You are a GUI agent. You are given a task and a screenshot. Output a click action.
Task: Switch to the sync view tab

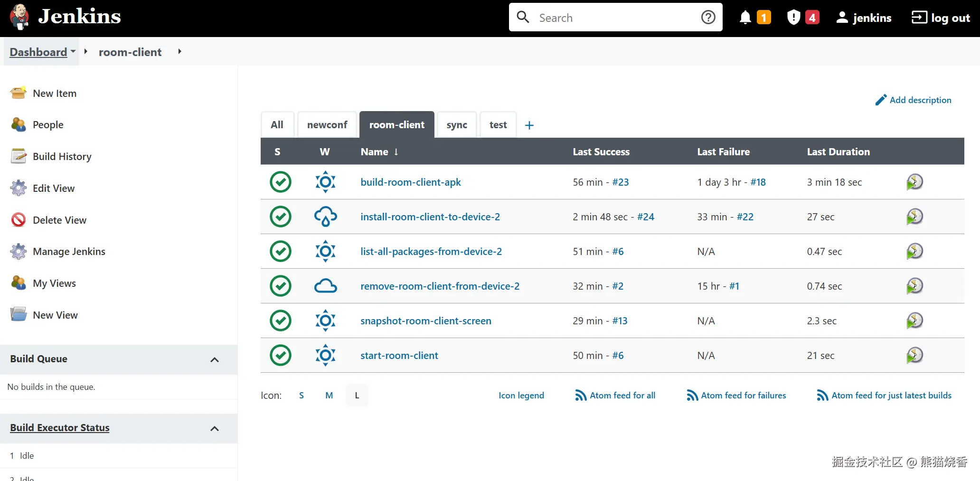pyautogui.click(x=457, y=124)
